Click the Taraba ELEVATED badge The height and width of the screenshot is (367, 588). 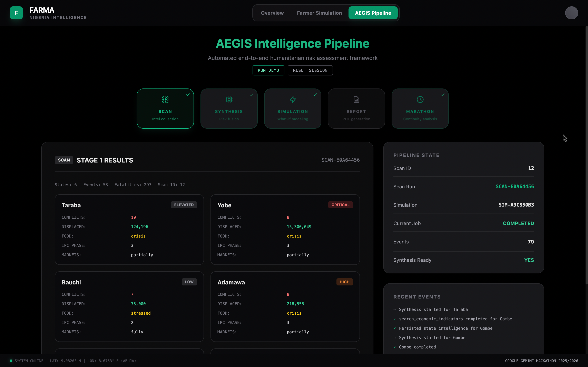[184, 205]
